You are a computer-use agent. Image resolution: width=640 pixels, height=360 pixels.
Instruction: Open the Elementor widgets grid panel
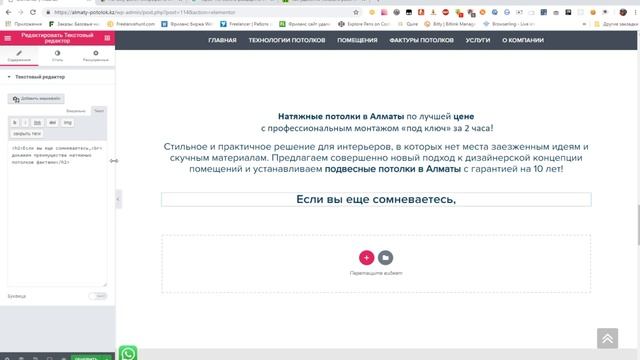click(x=107, y=38)
